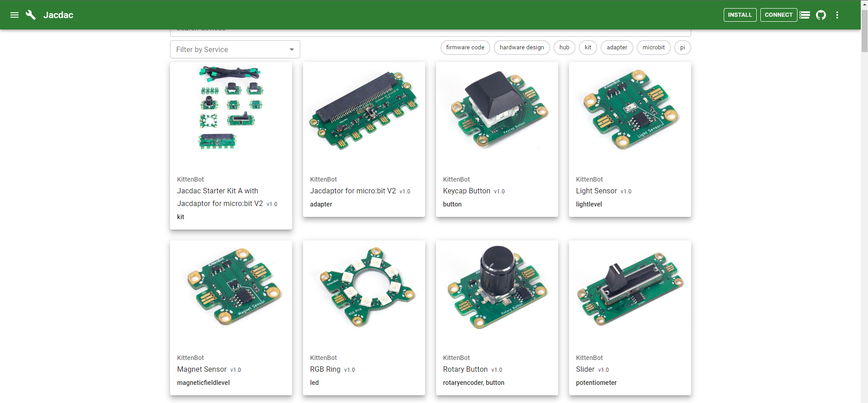Click the wrench tools icon
The image size is (868, 403).
coord(31,15)
